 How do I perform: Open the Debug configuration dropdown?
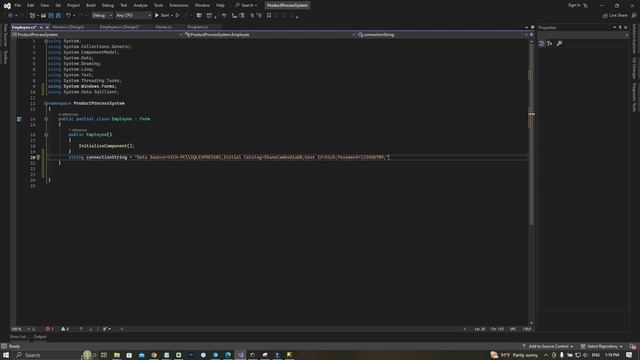[x=102, y=16]
